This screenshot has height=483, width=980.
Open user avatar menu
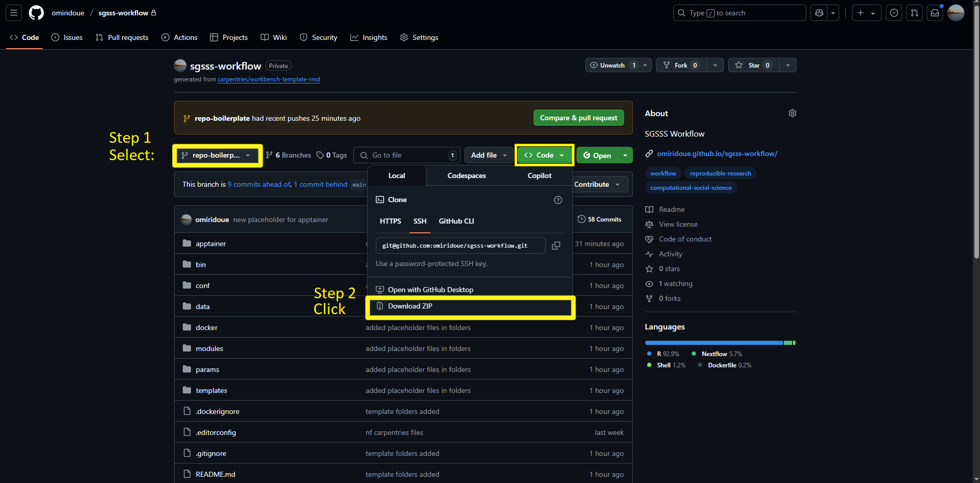pos(956,13)
